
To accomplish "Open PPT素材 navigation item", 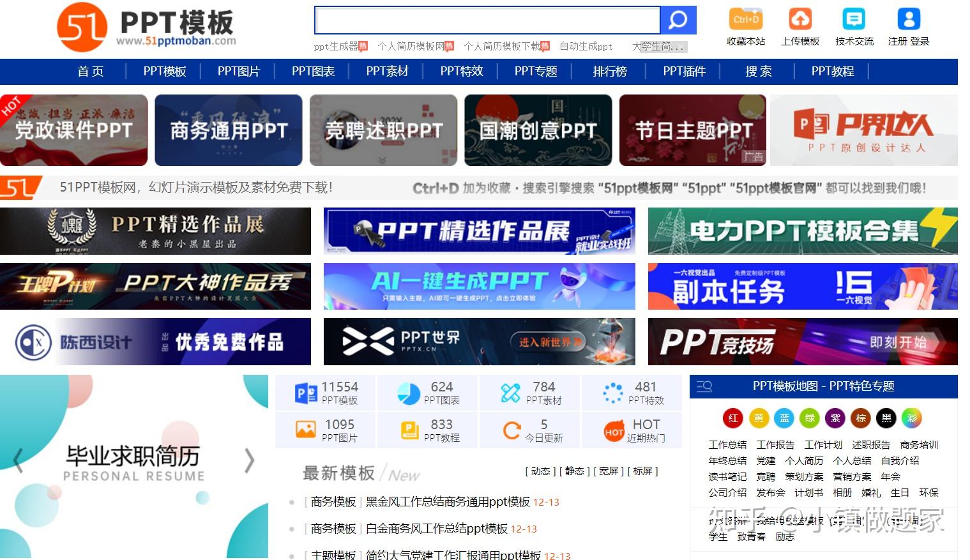I will 387,72.
